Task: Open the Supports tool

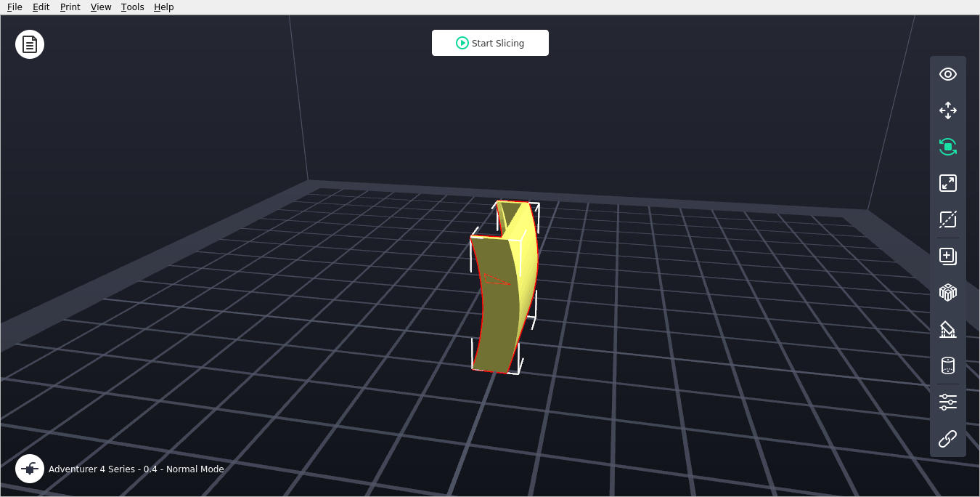Action: point(947,329)
